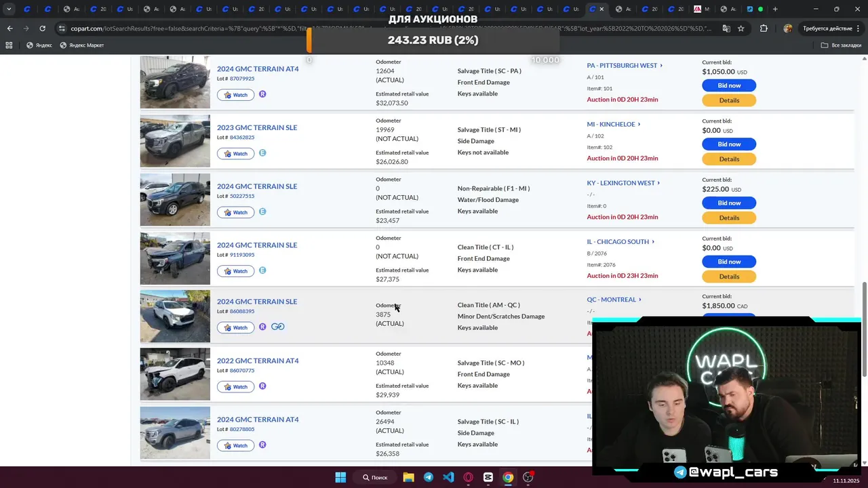Open CapCut from the taskbar
The width and height of the screenshot is (868, 488).
tap(488, 477)
